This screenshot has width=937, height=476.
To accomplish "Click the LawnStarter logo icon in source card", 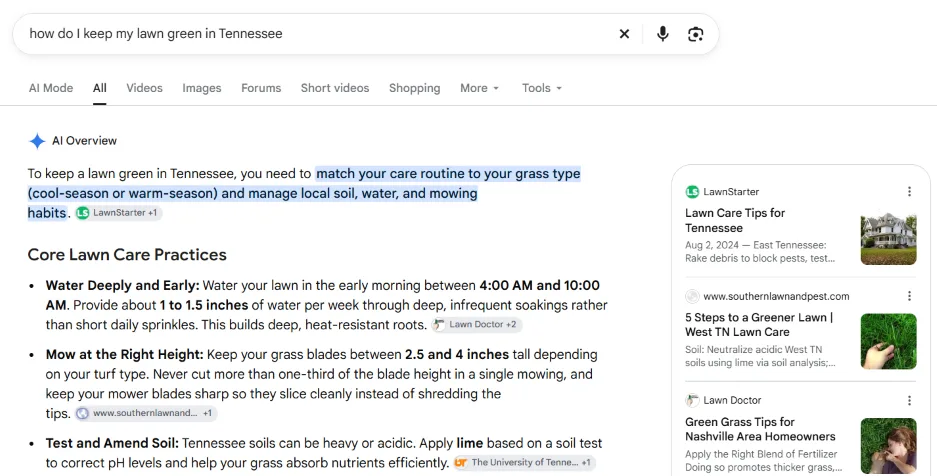I will coord(692,192).
